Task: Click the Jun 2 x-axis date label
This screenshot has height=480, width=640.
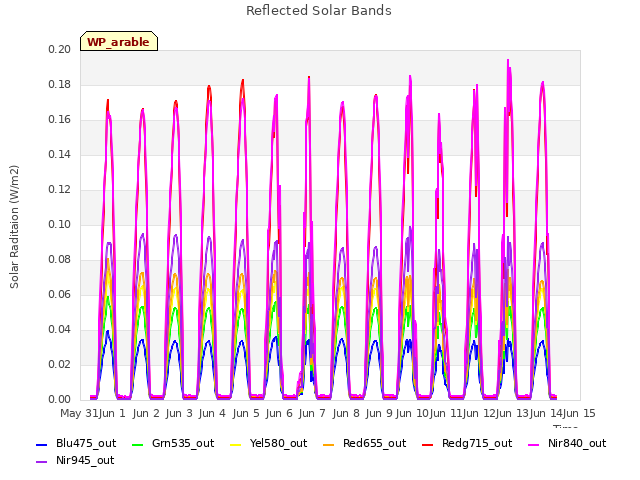Action: (x=146, y=413)
